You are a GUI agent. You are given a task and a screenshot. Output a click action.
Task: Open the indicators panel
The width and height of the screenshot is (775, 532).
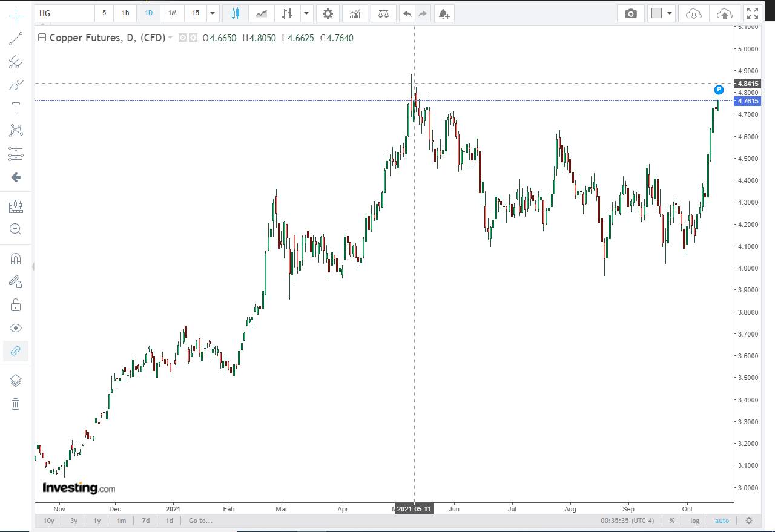[355, 13]
